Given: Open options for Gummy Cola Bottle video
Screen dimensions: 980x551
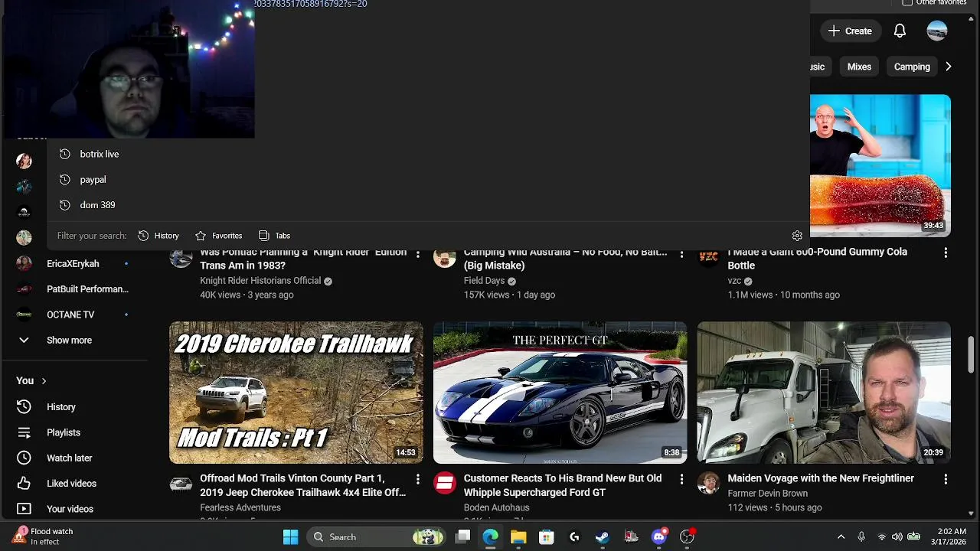Looking at the screenshot, I should [946, 253].
